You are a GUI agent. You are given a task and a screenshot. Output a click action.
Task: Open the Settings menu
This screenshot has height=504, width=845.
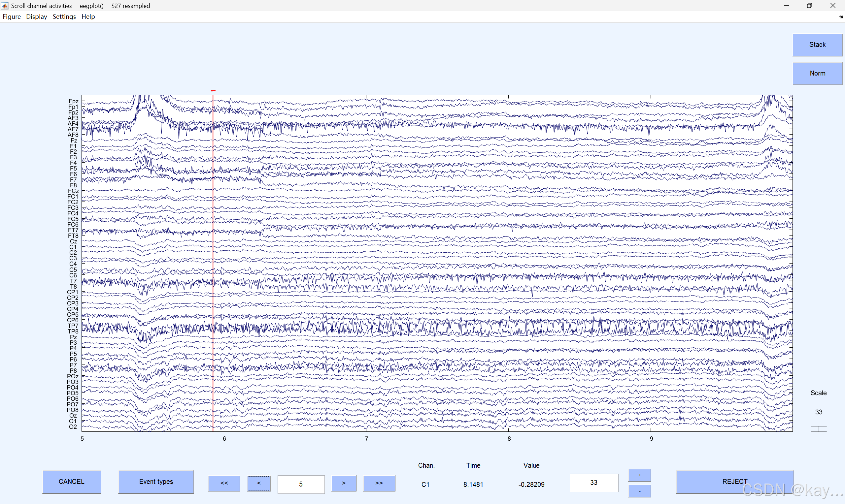point(64,16)
